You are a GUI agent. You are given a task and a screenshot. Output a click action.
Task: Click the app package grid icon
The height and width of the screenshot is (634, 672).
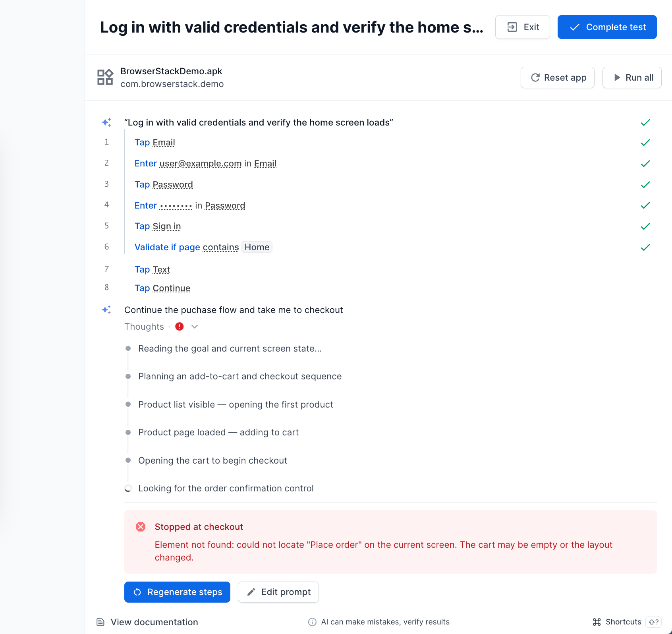click(x=105, y=77)
